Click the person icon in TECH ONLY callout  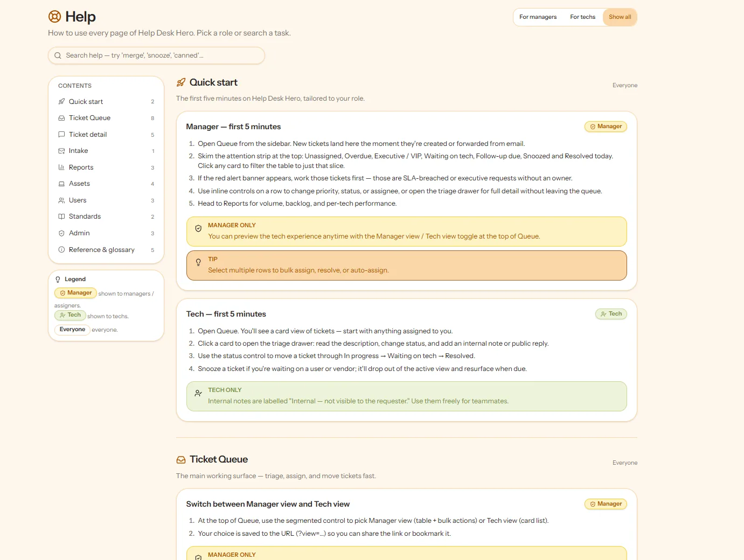[x=198, y=393]
